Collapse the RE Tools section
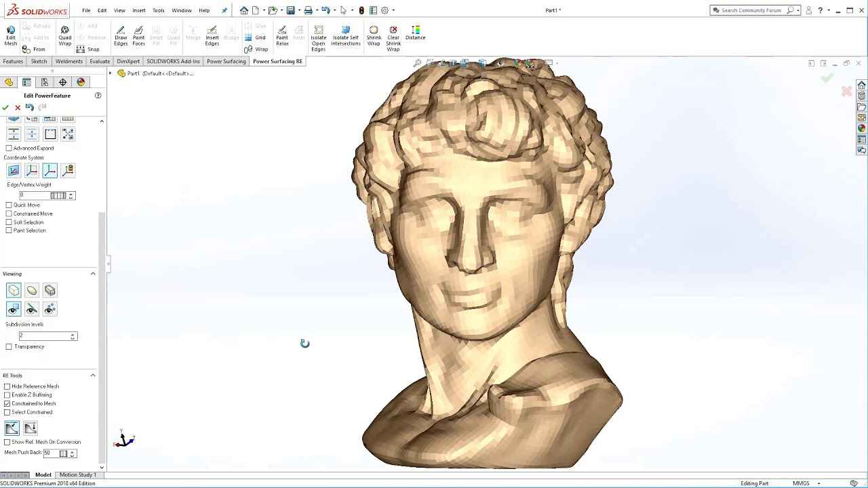The width and height of the screenshot is (868, 488). (93, 375)
